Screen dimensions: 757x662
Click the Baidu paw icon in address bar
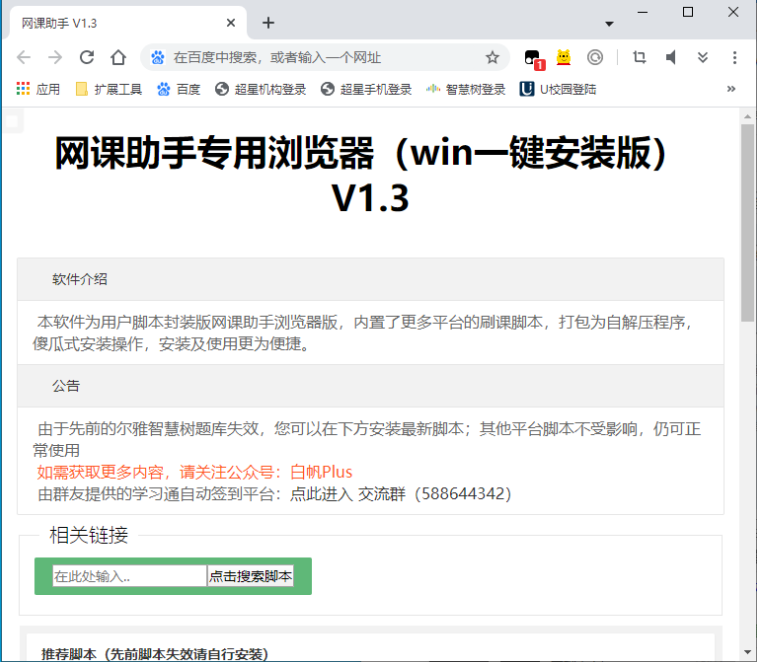tap(157, 57)
